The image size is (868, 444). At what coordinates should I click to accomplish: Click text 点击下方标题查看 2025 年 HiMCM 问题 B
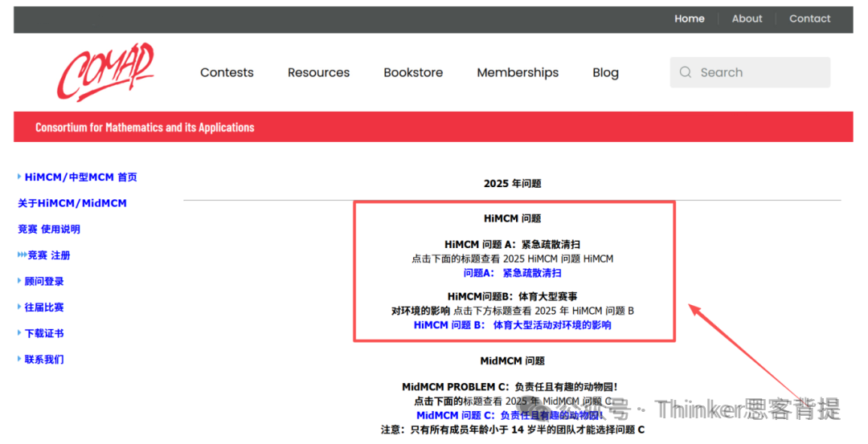point(543,311)
